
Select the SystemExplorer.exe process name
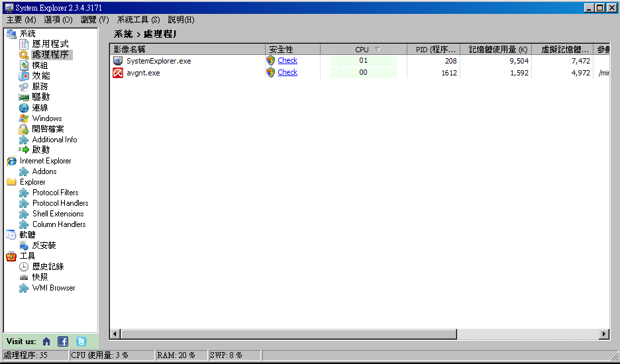tap(158, 61)
